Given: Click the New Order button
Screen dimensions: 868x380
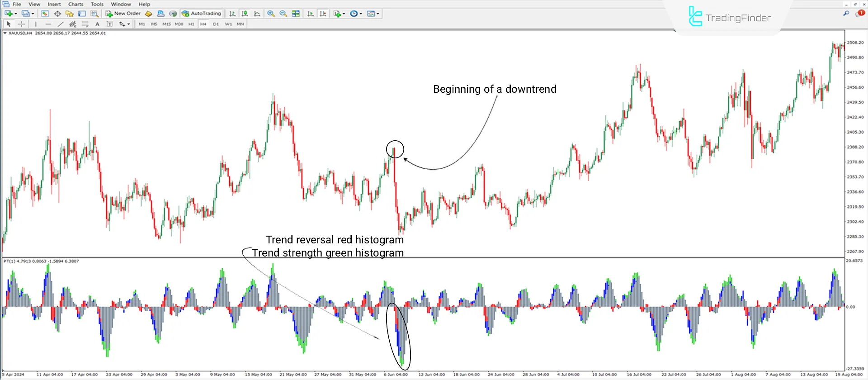Looking at the screenshot, I should pyautogui.click(x=123, y=14).
